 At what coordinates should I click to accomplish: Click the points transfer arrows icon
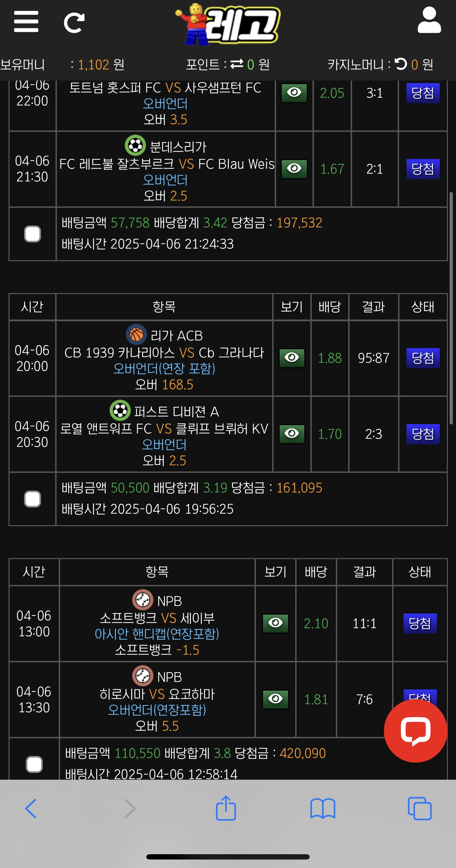point(237,64)
